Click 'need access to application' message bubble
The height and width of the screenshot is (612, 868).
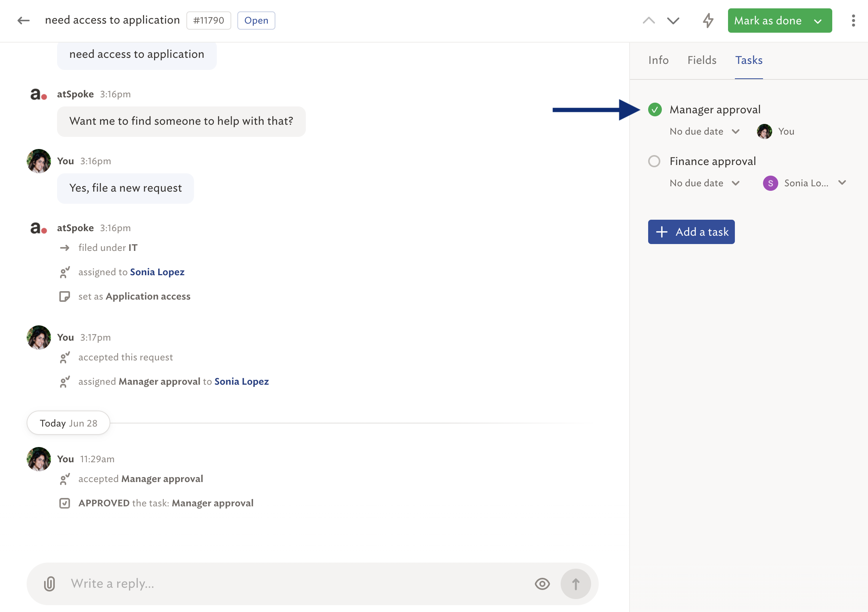coord(137,55)
